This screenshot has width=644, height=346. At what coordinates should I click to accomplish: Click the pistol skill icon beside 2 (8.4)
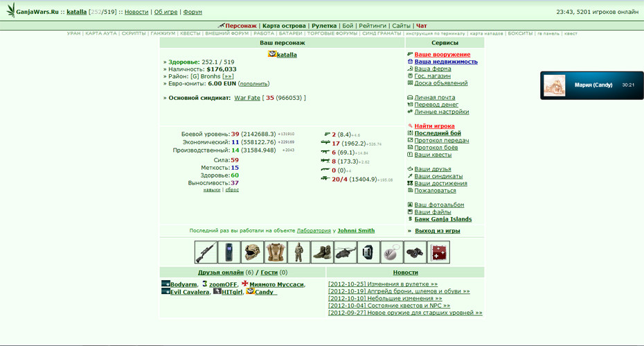(x=327, y=134)
